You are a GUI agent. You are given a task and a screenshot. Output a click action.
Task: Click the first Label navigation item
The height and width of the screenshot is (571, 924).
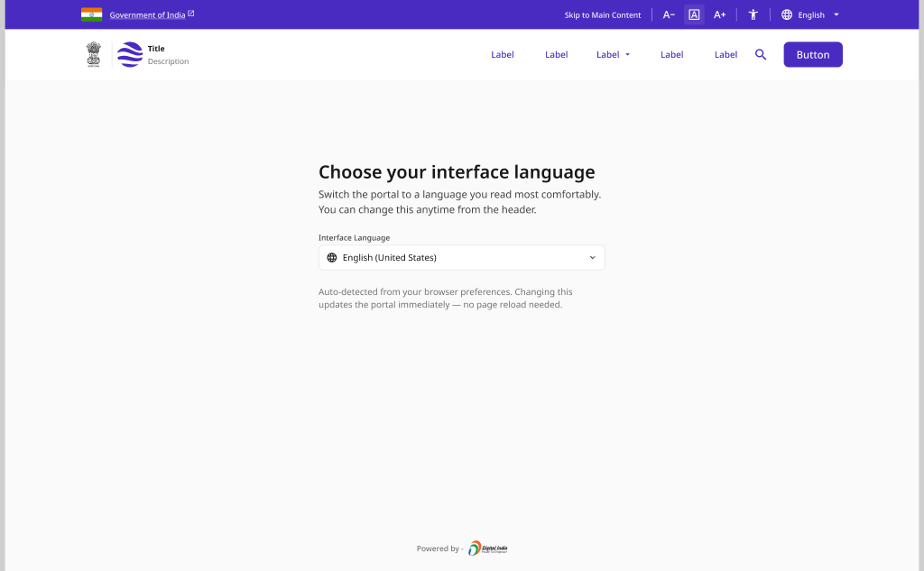click(503, 54)
